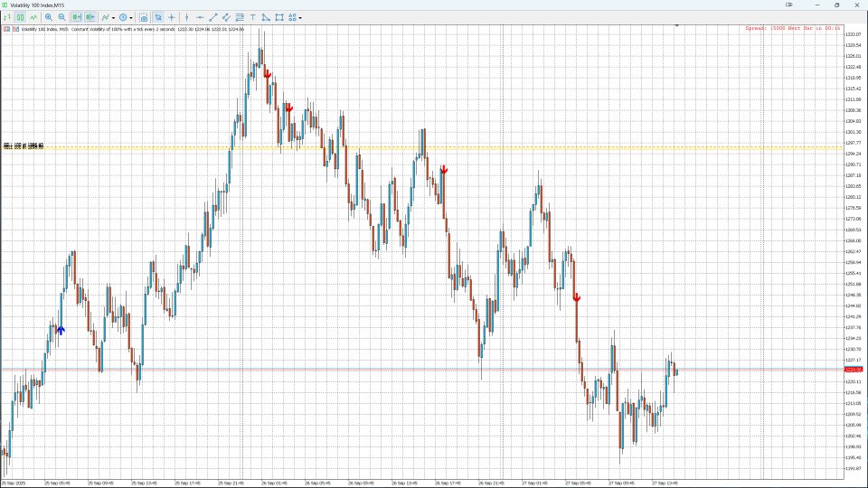868x488 pixels.
Task: Open the timeframe period dropdown
Action: [x=126, y=17]
